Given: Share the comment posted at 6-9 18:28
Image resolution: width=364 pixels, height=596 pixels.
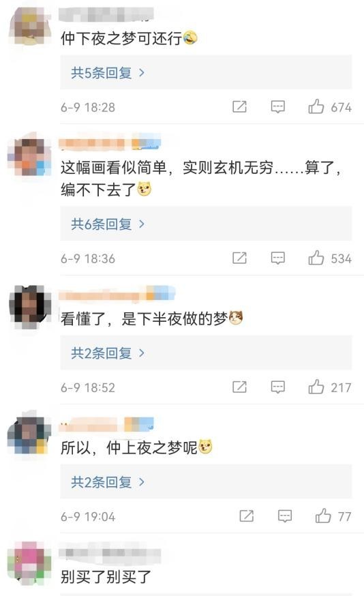Looking at the screenshot, I should point(239,107).
